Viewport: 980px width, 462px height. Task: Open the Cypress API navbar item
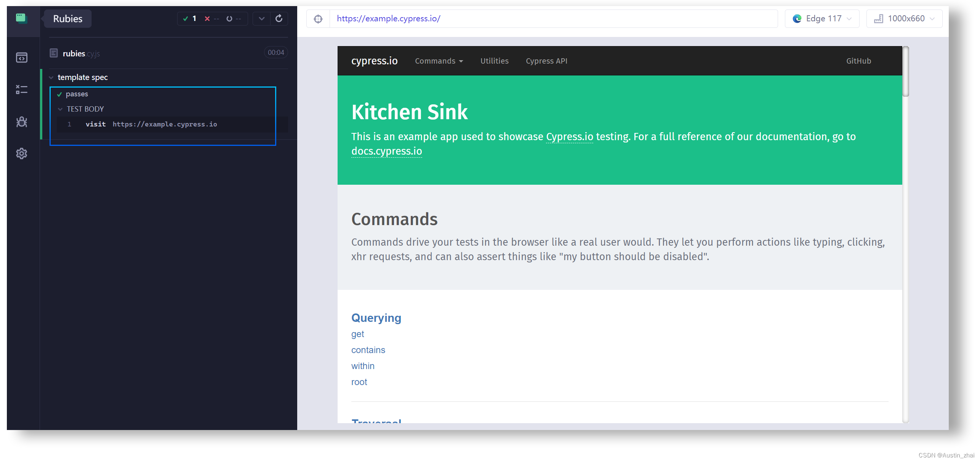546,61
